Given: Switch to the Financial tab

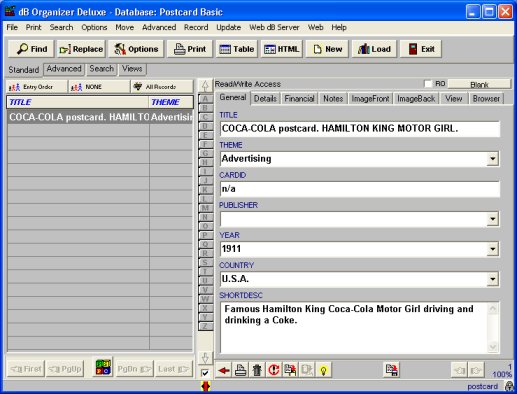Looking at the screenshot, I should [x=299, y=99].
